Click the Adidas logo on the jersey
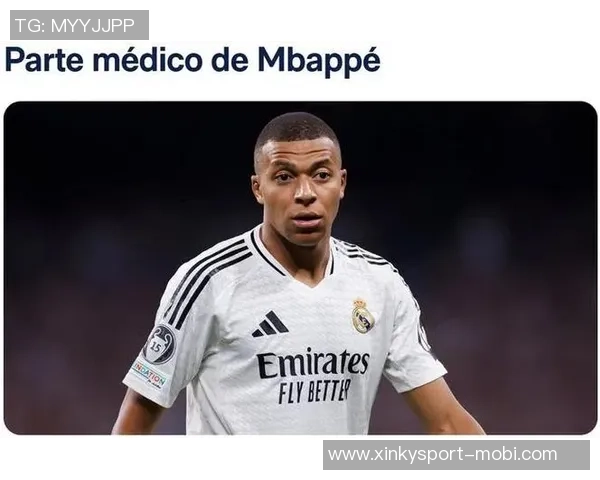The image size is (600, 480). (x=270, y=324)
